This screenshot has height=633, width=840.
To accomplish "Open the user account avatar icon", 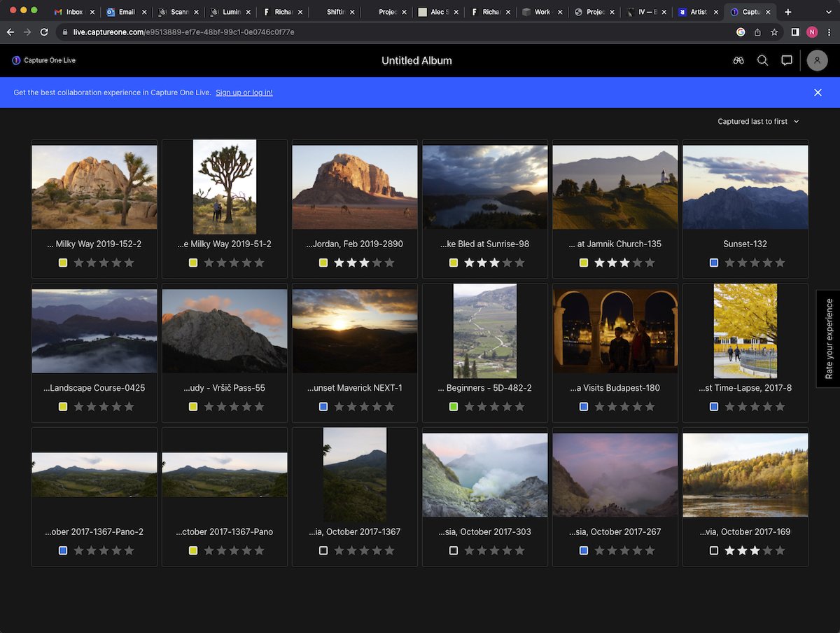I will pos(817,60).
